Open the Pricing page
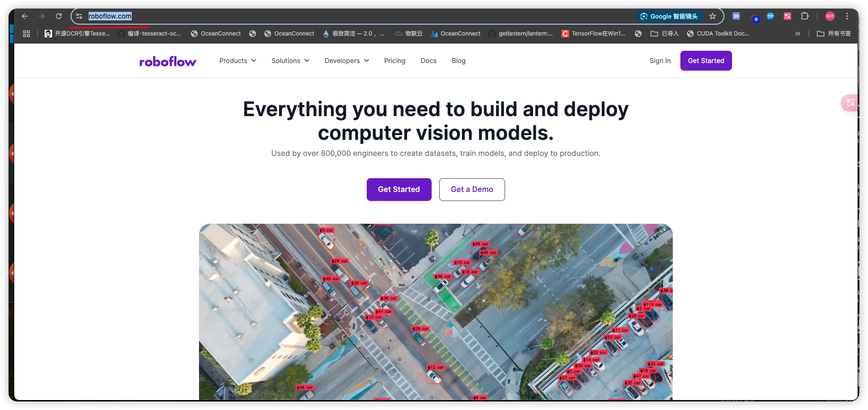868x410 pixels. [395, 61]
